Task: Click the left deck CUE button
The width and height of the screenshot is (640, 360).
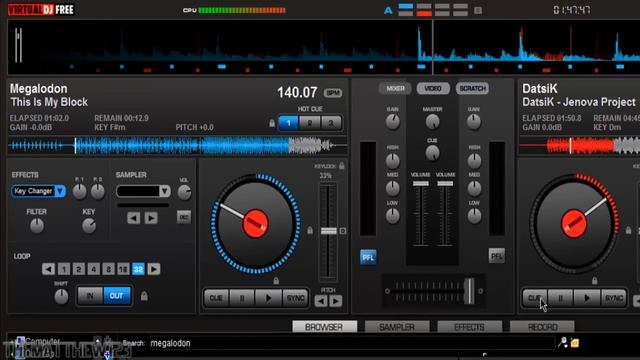Action: 216,298
